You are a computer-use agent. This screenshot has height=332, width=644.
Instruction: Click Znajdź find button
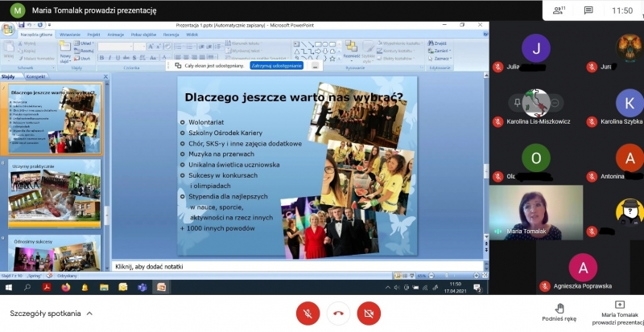coord(437,43)
